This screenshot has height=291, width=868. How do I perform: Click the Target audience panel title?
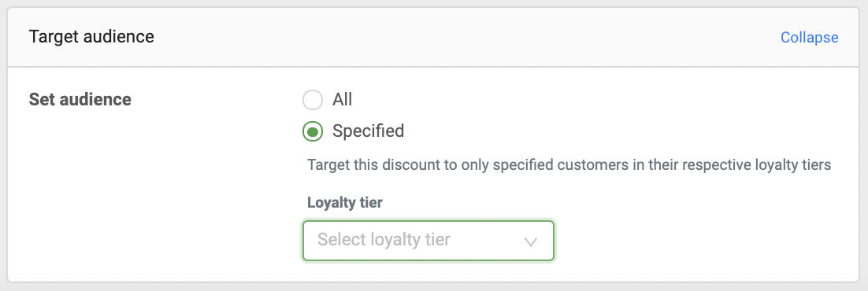coord(91,36)
